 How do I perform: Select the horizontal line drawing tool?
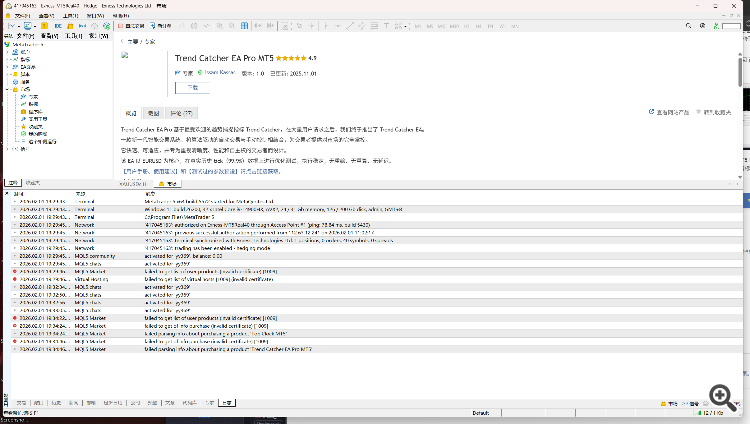(337, 26)
